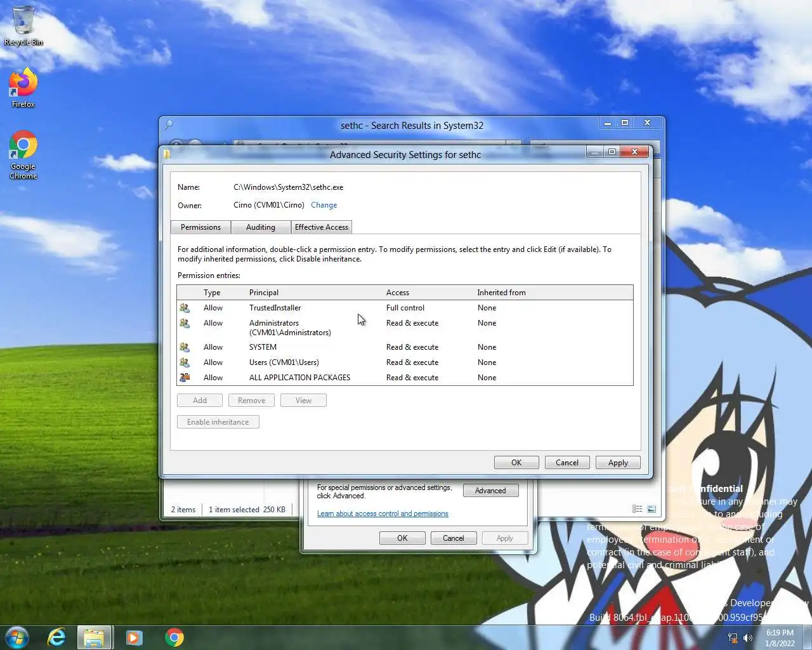Click the file path C:\Windows\System32\sethc.exe
This screenshot has width=812, height=650.
289,187
